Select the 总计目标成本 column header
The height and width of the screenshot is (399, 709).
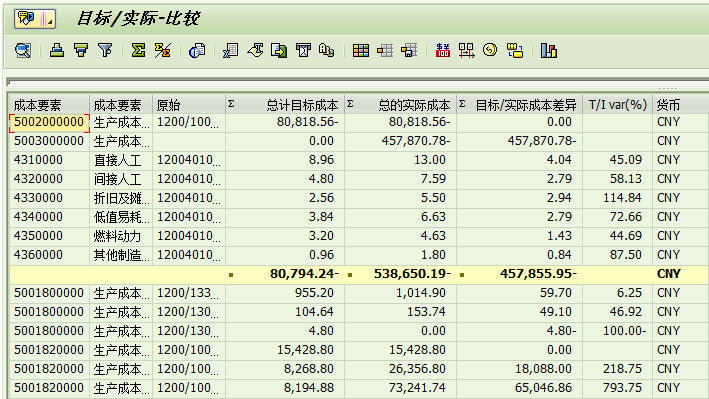click(285, 105)
